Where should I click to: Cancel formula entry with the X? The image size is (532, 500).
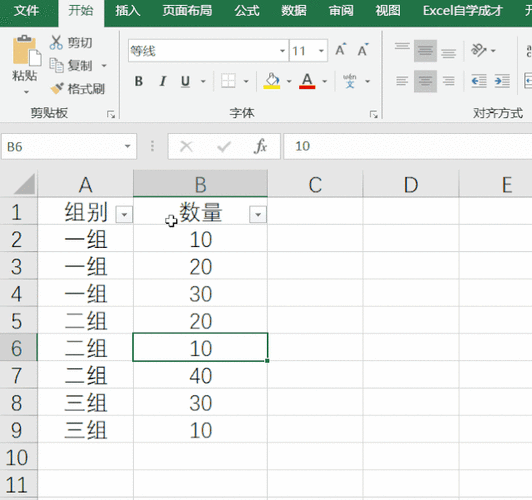tap(186, 146)
